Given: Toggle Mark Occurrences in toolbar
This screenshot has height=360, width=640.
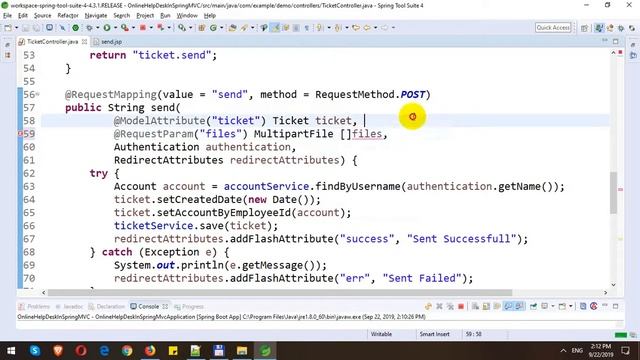Looking at the screenshot, I should click(x=276, y=28).
